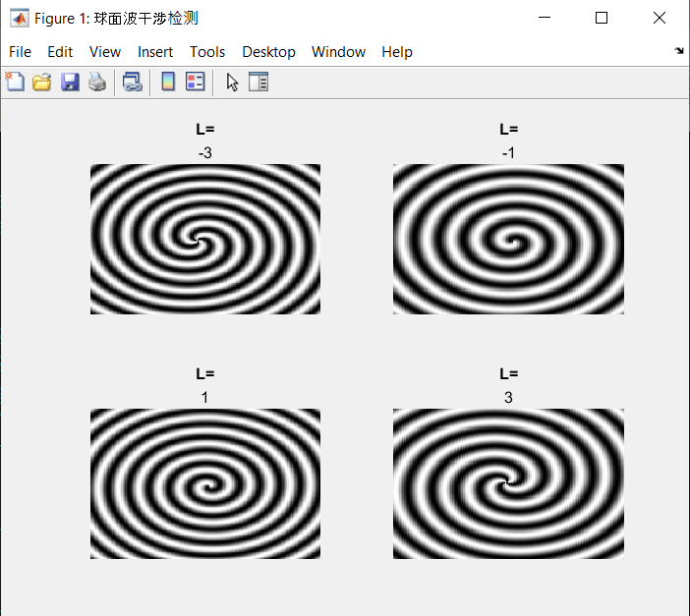Insert a legend using the toolbar icon
Image resolution: width=690 pixels, height=616 pixels.
(x=196, y=82)
